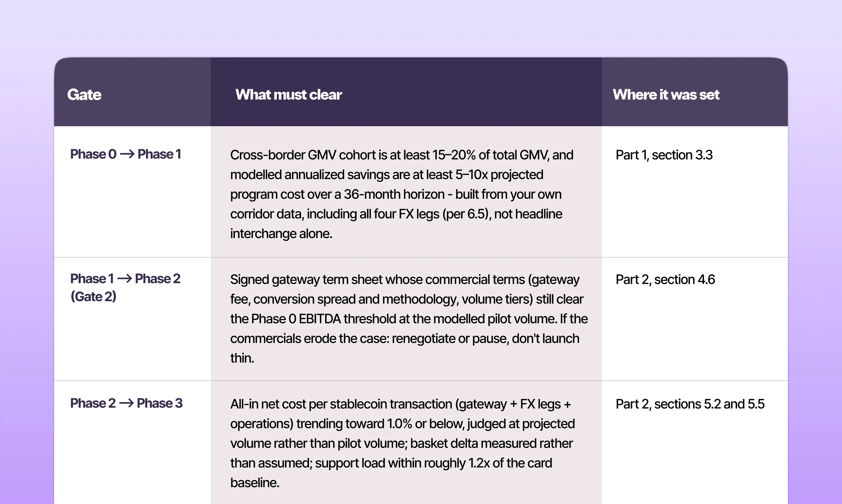Click the 'interchange alone.' closing line
842x504 pixels.
281,234
